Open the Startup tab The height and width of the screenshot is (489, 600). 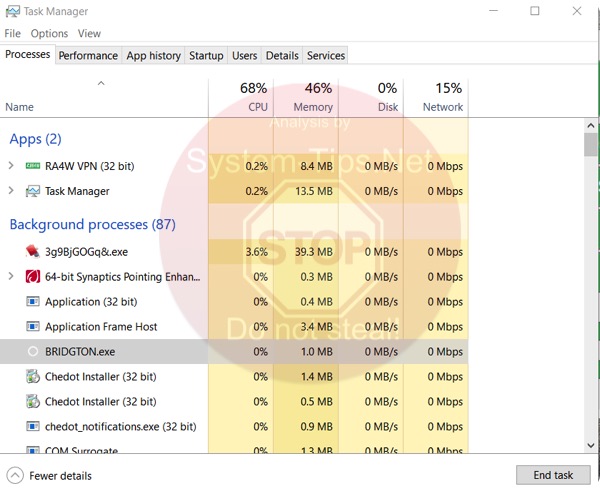click(x=206, y=56)
